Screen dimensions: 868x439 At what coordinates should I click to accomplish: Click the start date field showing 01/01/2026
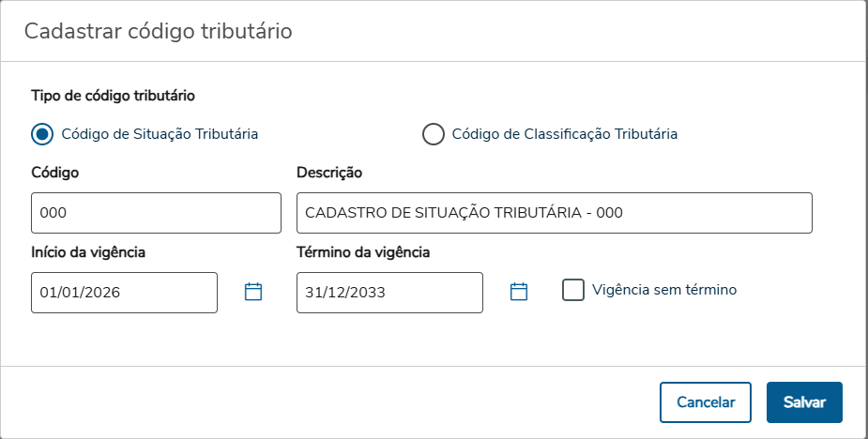click(x=124, y=292)
